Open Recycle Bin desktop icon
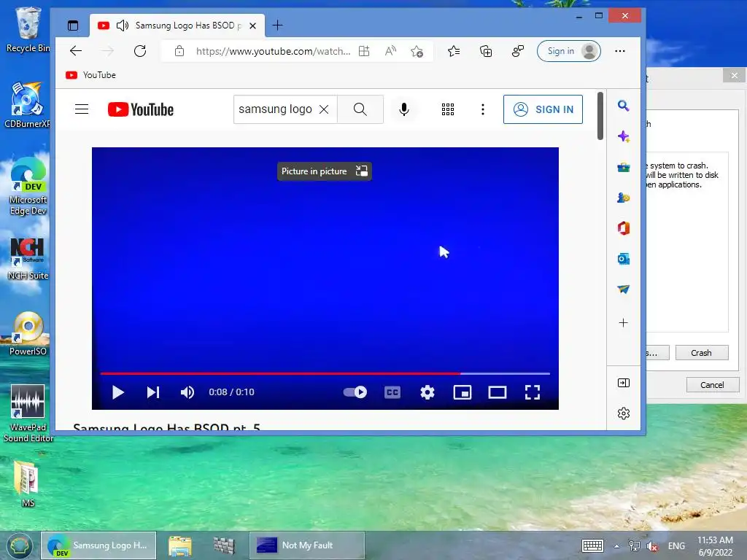Viewport: 747px width, 560px height. (x=28, y=29)
